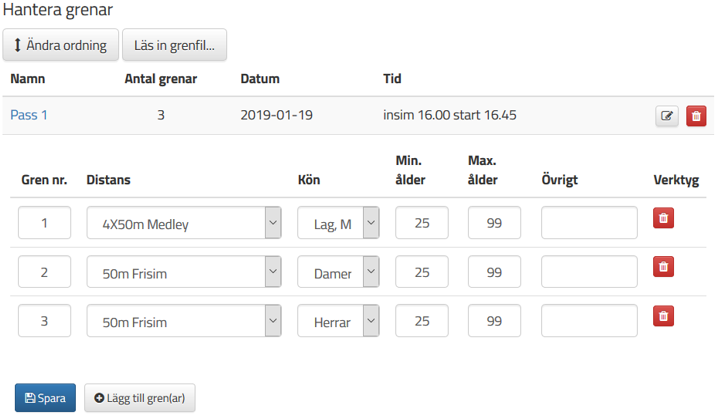The image size is (717, 419).
Task: Open the distance dropdown for event 2
Action: 184,272
